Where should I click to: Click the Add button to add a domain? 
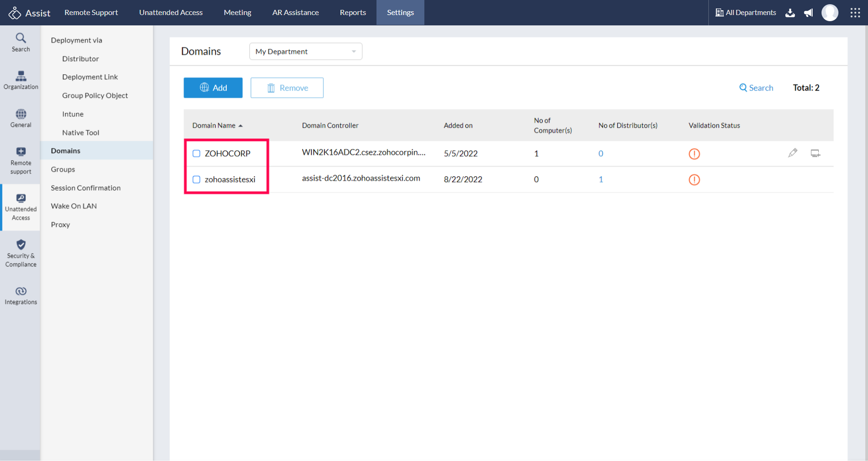[x=213, y=87]
